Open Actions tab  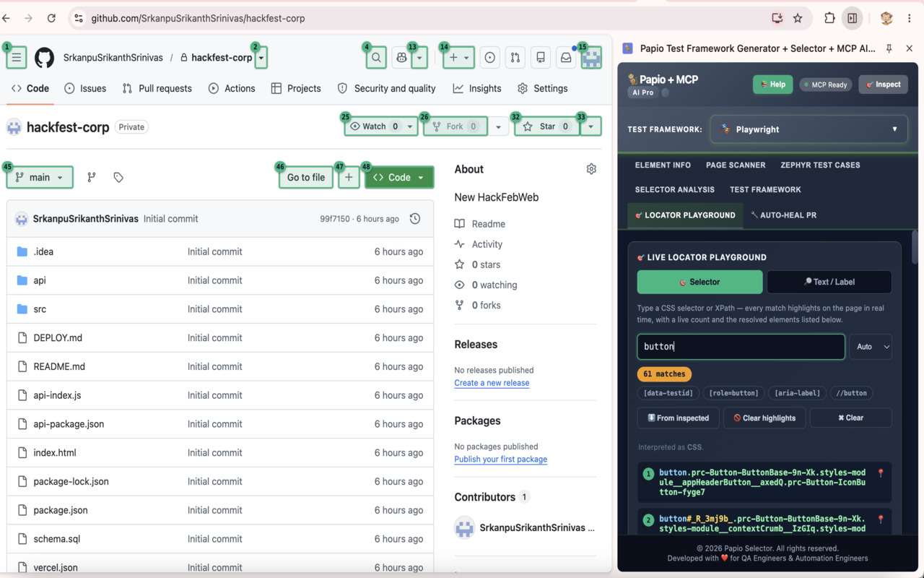click(x=232, y=88)
